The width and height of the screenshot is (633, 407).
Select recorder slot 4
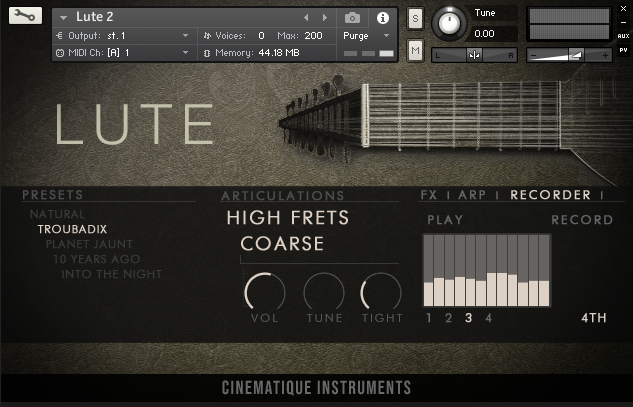(488, 318)
